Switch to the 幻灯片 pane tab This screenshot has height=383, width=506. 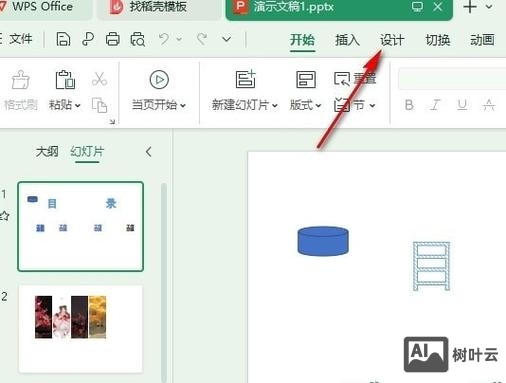87,152
